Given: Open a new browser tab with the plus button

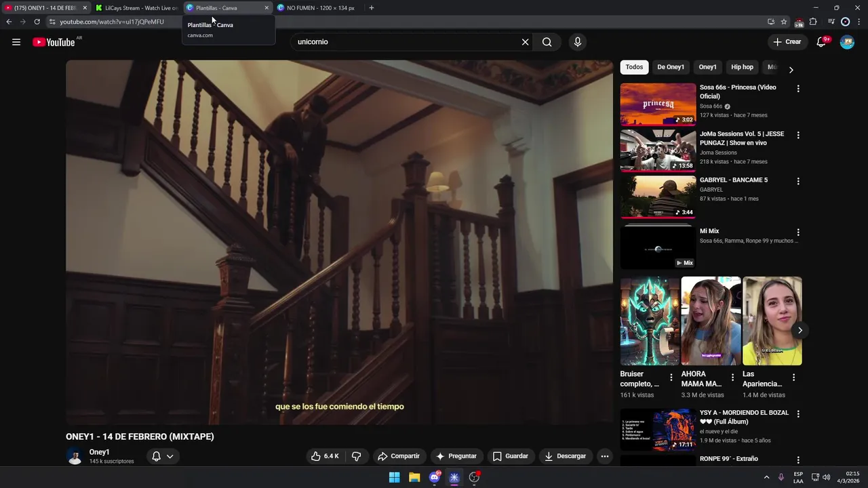Looking at the screenshot, I should tap(371, 8).
